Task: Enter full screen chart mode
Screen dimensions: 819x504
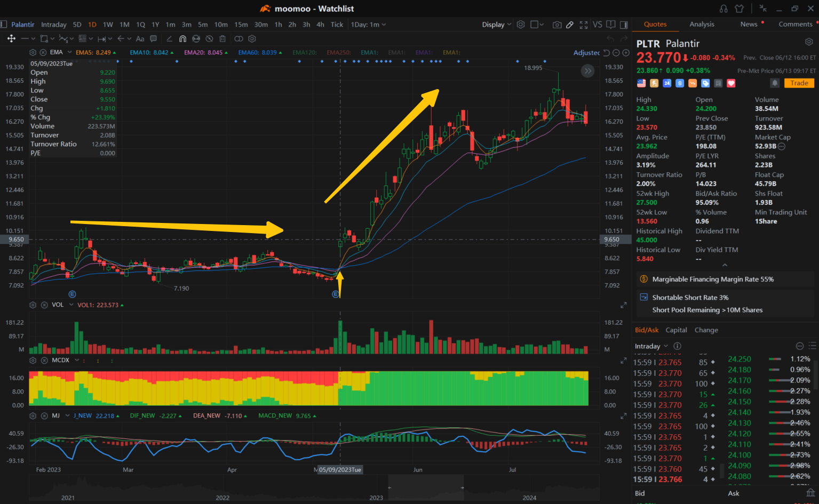Action: [x=584, y=25]
